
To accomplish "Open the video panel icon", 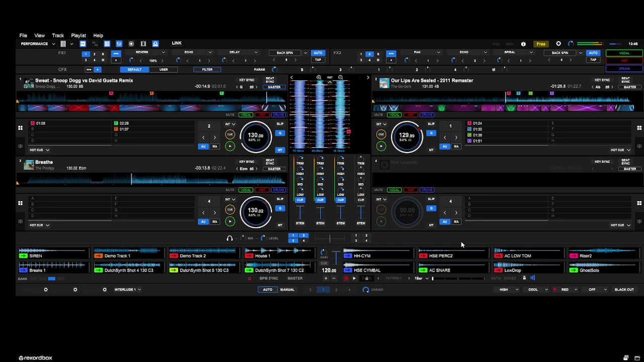I will [x=143, y=44].
